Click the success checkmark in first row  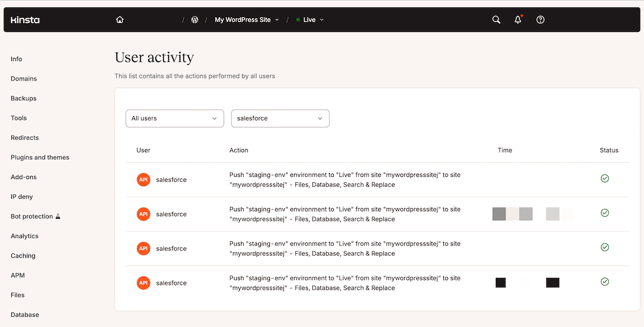click(605, 179)
